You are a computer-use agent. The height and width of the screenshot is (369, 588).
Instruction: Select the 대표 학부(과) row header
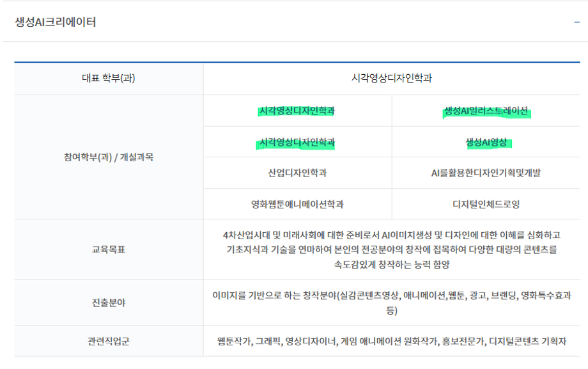[x=109, y=79]
